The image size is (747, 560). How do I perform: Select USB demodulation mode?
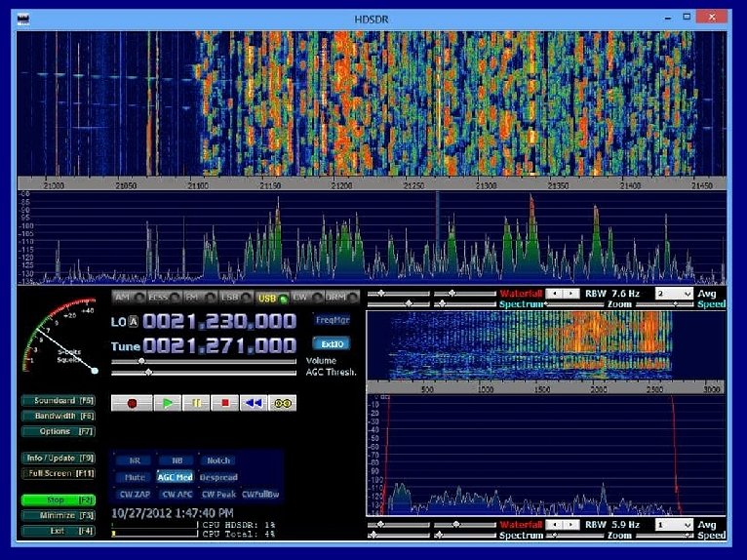pyautogui.click(x=272, y=298)
